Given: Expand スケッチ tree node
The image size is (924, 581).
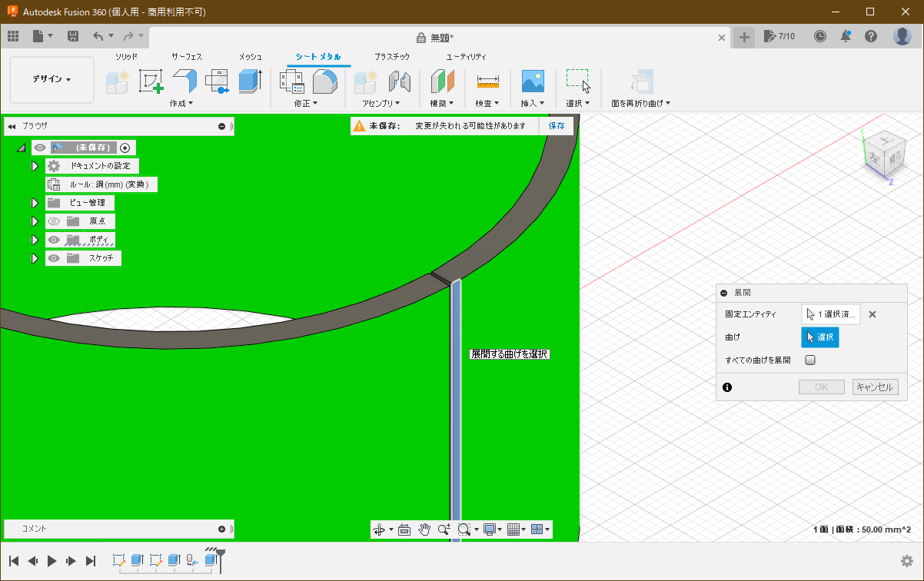Looking at the screenshot, I should [35, 258].
